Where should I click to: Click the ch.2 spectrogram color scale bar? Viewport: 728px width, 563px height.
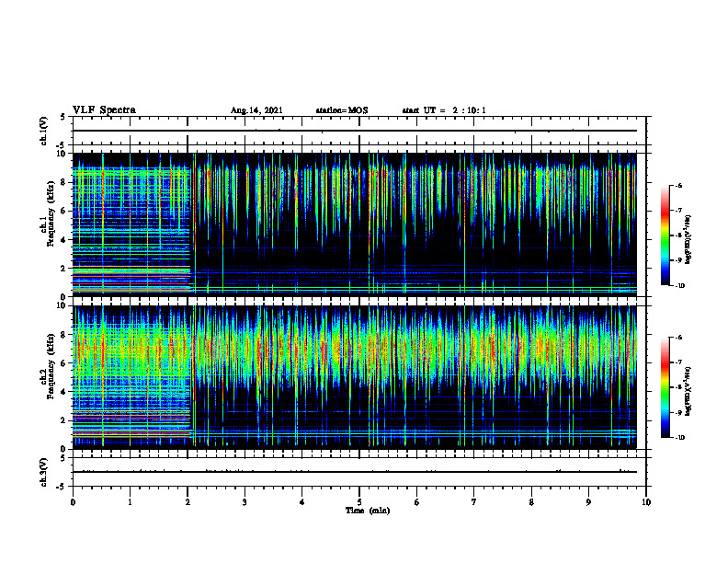665,387
